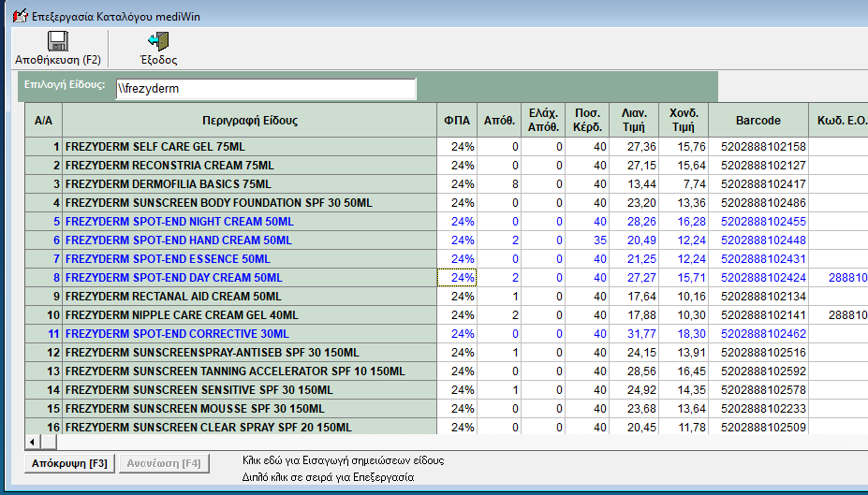The image size is (868, 495).
Task: Select row FREZYDERM SPOT-END HAND CREAM 50ML
Action: 250,240
